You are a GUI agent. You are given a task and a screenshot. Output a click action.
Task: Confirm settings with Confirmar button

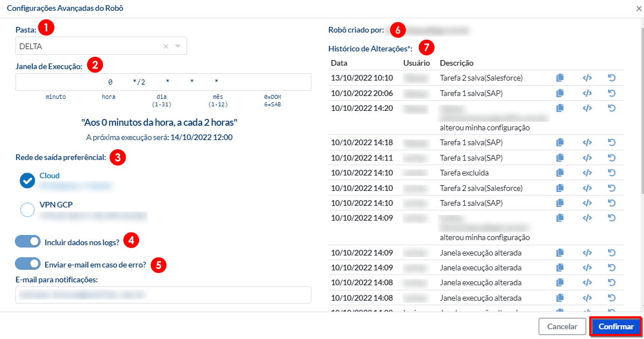tap(615, 326)
